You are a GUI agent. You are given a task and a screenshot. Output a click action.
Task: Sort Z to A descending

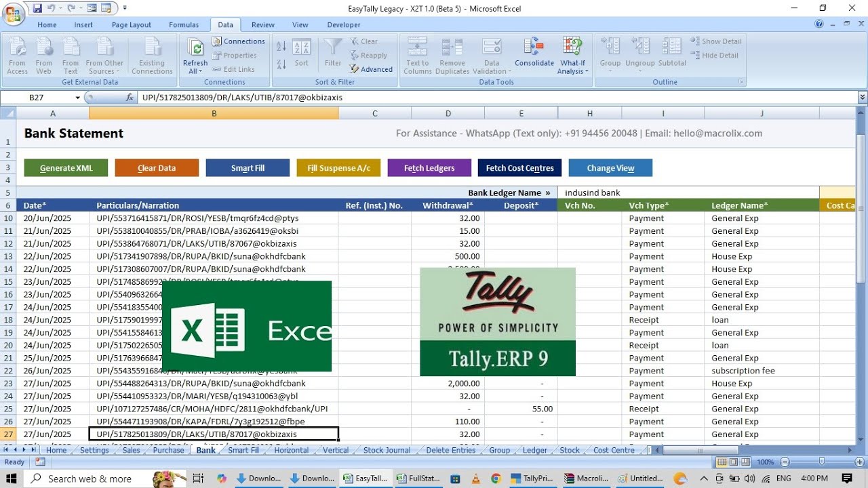(281, 64)
